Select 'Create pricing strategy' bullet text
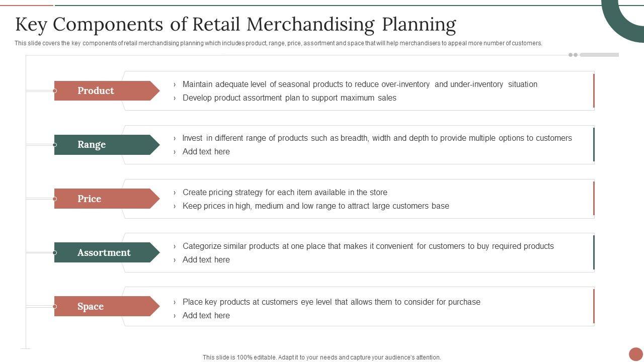 [285, 193]
